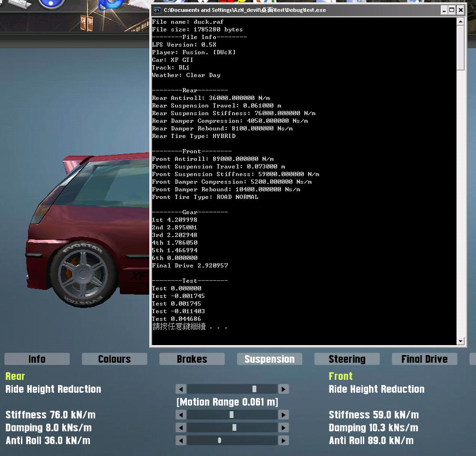The height and width of the screenshot is (456, 476).
Task: Click Rear Ride Height Reduction label
Action: tap(53, 389)
